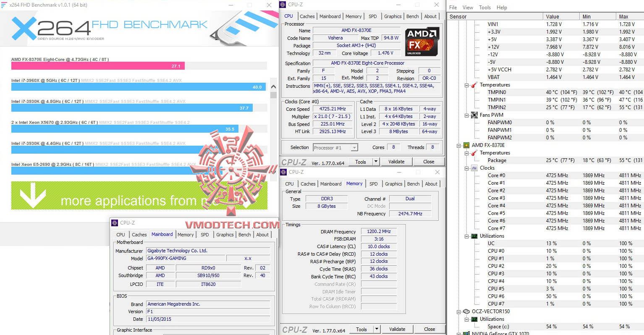Click the green "more applications from" banner

tap(139, 195)
